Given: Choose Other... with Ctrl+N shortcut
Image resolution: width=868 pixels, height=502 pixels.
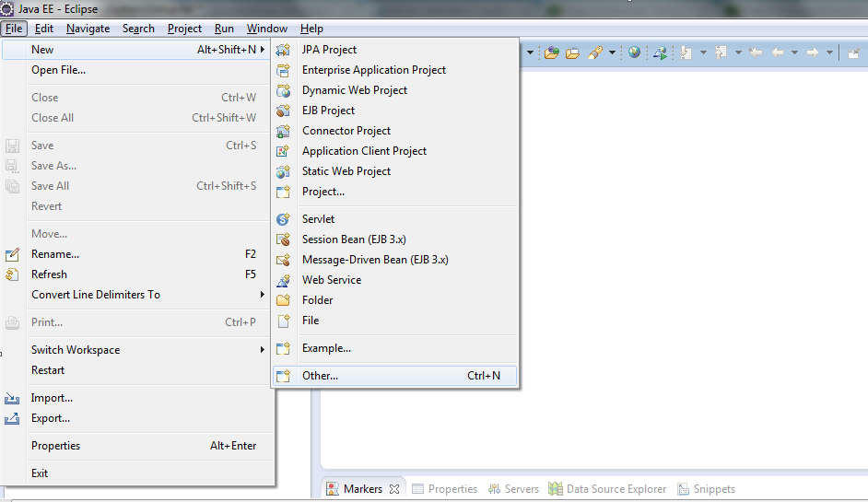Looking at the screenshot, I should click(x=395, y=376).
